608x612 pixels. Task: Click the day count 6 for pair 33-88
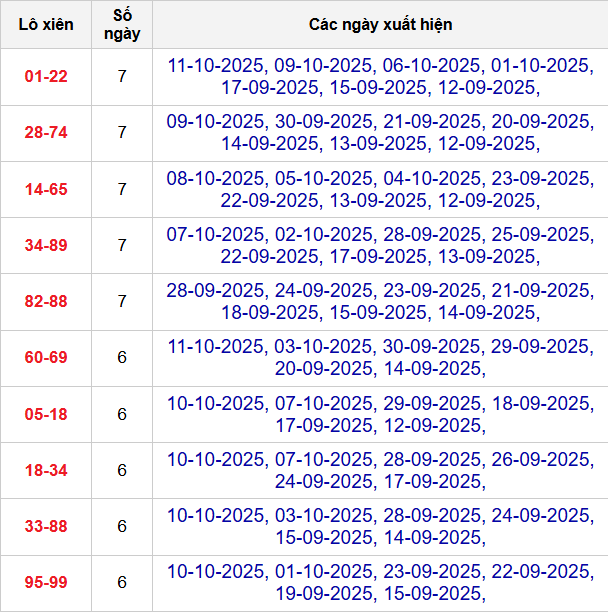point(122,526)
